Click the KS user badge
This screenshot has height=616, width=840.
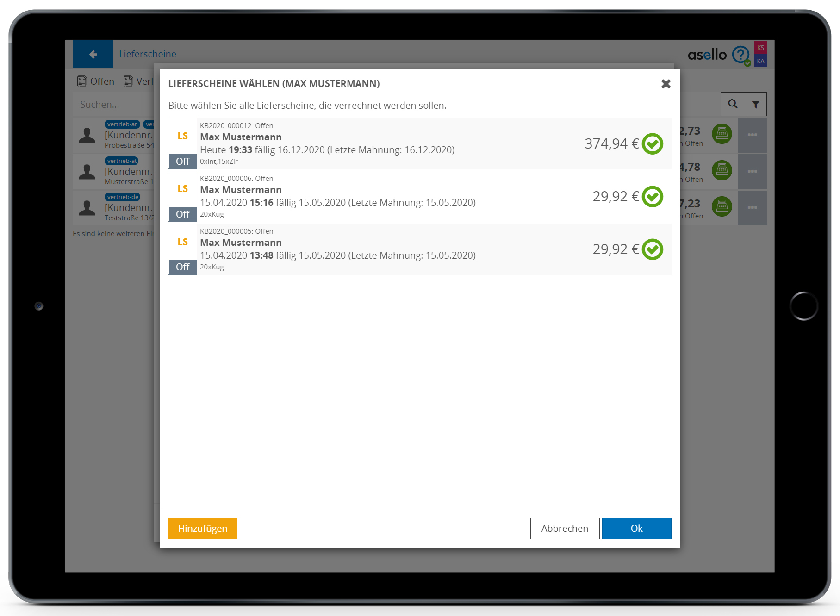tap(760, 48)
